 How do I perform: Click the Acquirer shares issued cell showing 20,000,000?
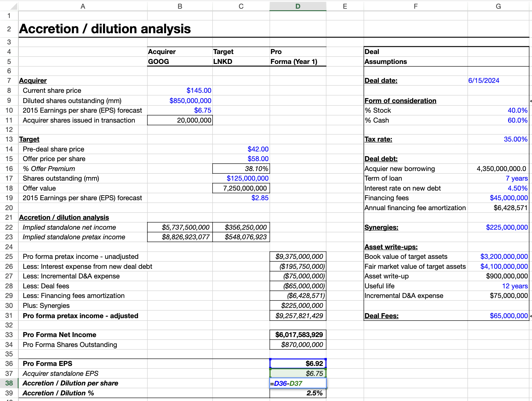click(180, 120)
